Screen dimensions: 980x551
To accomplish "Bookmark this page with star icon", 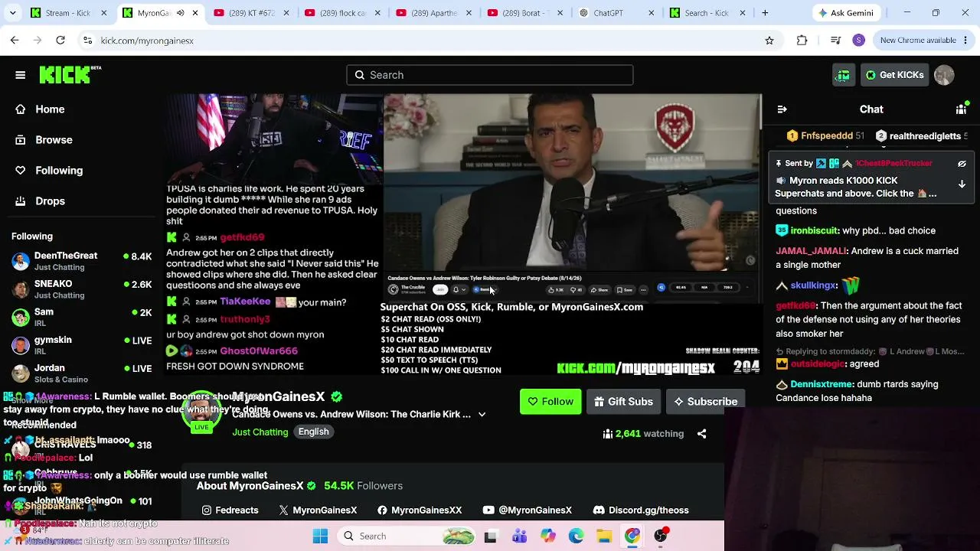I will click(x=769, y=41).
